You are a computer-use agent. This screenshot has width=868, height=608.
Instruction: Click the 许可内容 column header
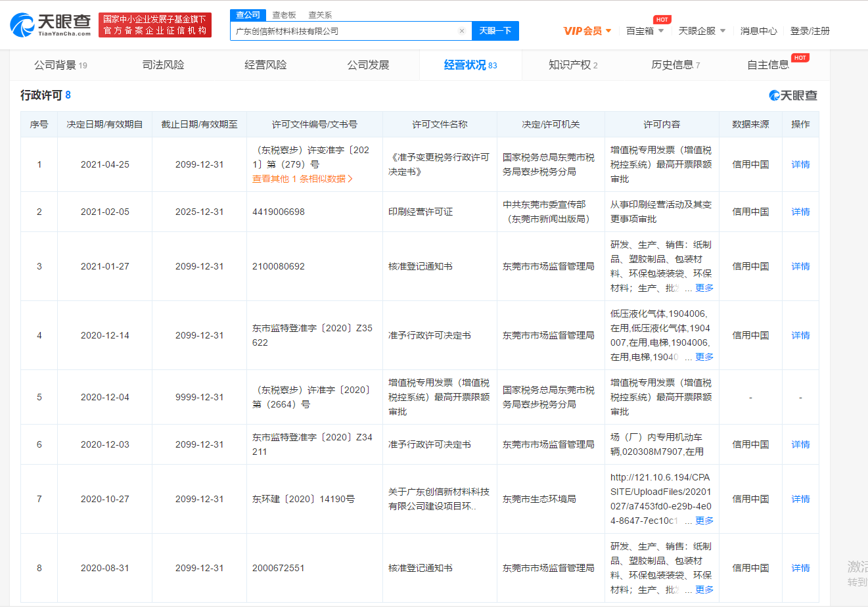point(662,124)
